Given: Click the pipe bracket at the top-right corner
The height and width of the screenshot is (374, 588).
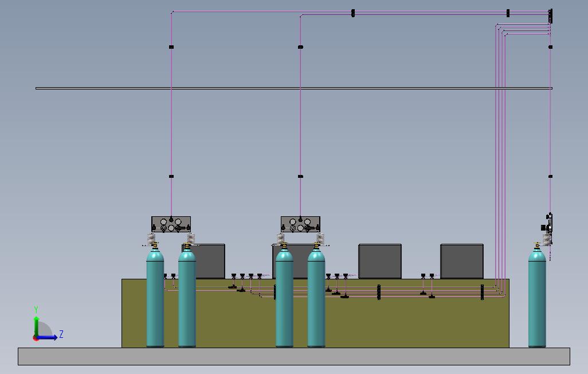Looking at the screenshot, I should click(551, 16).
